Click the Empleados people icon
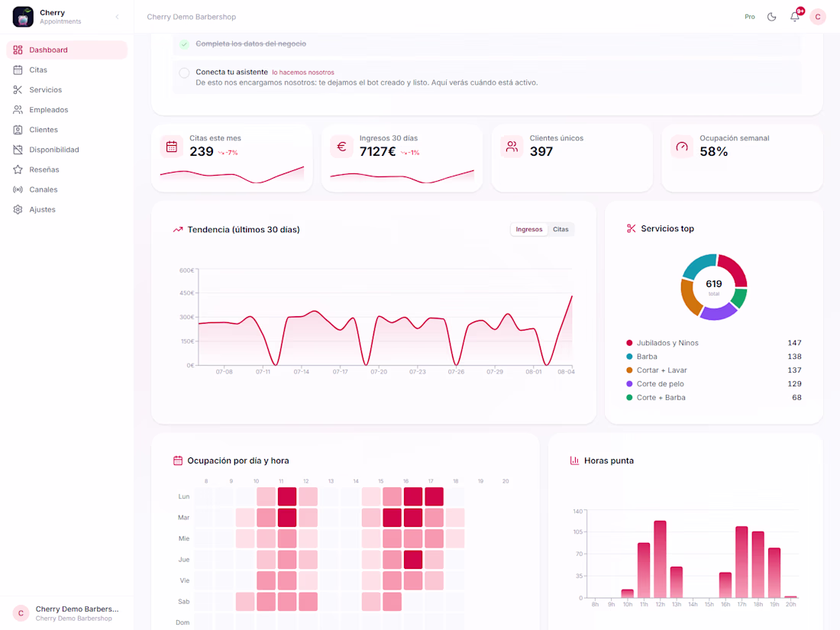The image size is (840, 630). tap(18, 110)
